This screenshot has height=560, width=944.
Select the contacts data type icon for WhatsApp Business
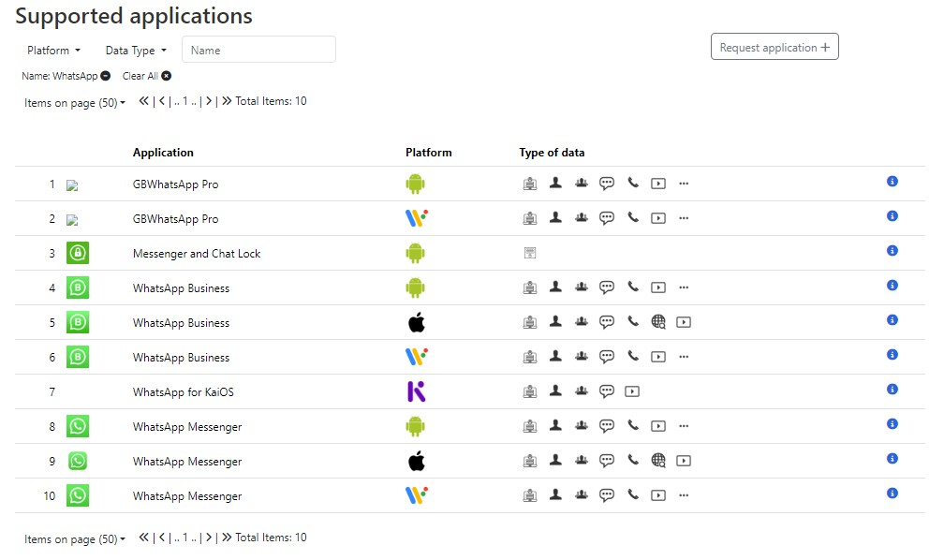click(x=555, y=287)
